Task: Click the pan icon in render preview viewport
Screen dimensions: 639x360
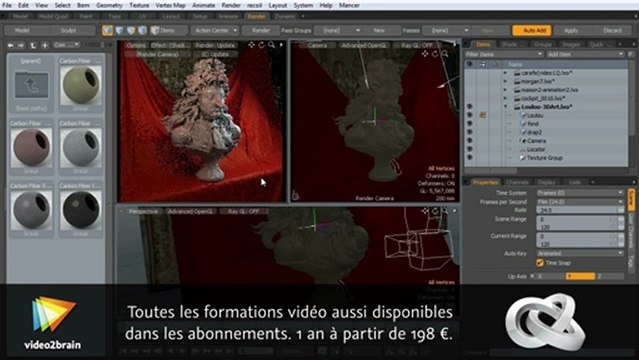Action: point(251,45)
